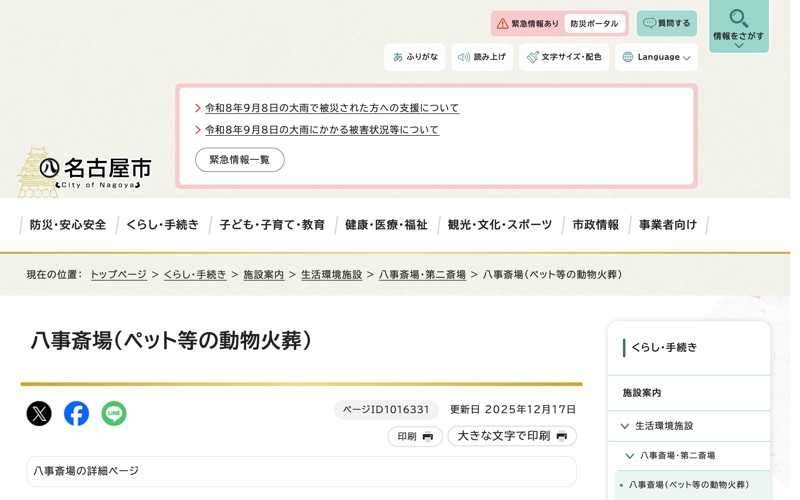Viewport: 800px width, 500px height.
Task: Toggle ふりがな reading aid
Action: 415,57
